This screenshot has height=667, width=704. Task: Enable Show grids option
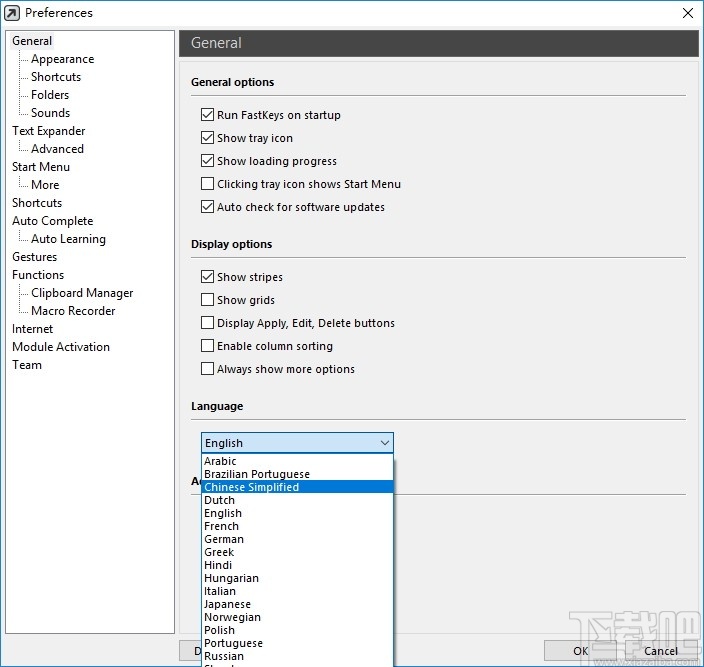click(208, 300)
